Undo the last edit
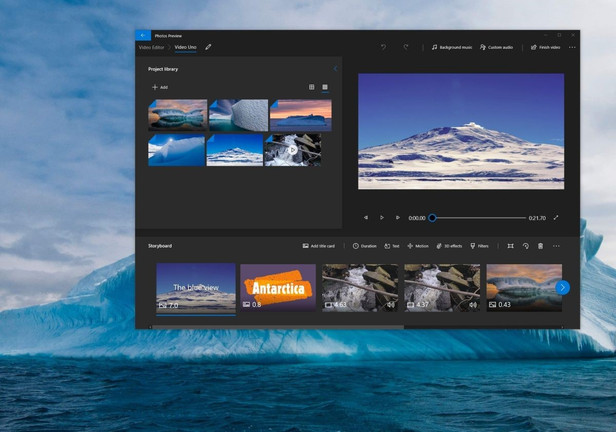 (383, 47)
